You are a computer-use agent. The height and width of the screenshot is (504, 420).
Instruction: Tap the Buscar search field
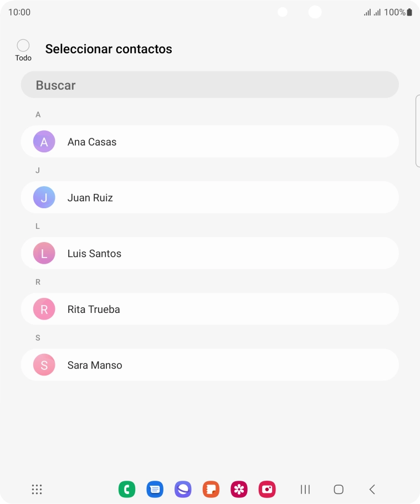point(209,85)
